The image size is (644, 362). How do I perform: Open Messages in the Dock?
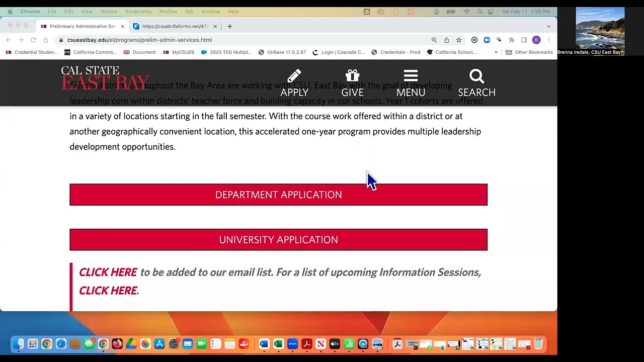(x=89, y=344)
